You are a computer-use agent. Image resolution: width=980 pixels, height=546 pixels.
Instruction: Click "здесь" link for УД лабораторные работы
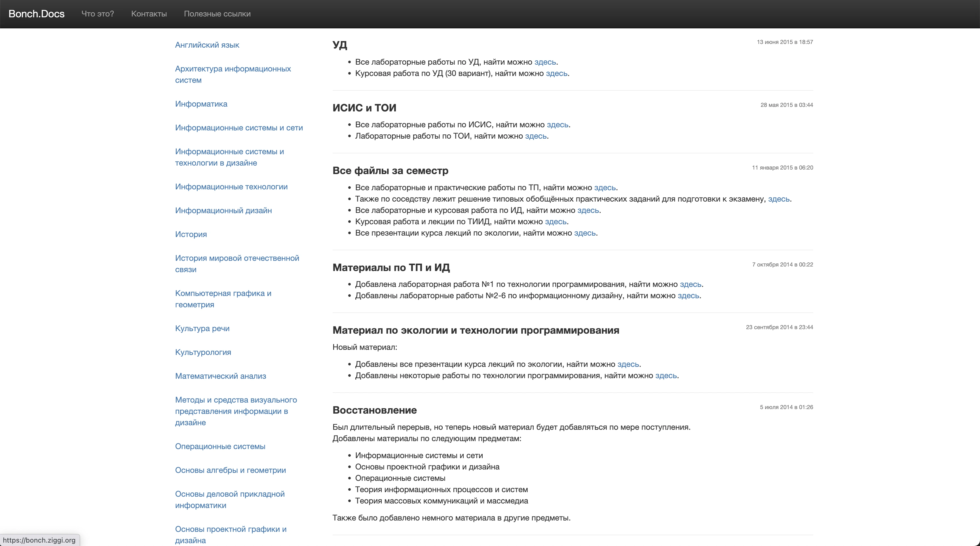pos(545,62)
